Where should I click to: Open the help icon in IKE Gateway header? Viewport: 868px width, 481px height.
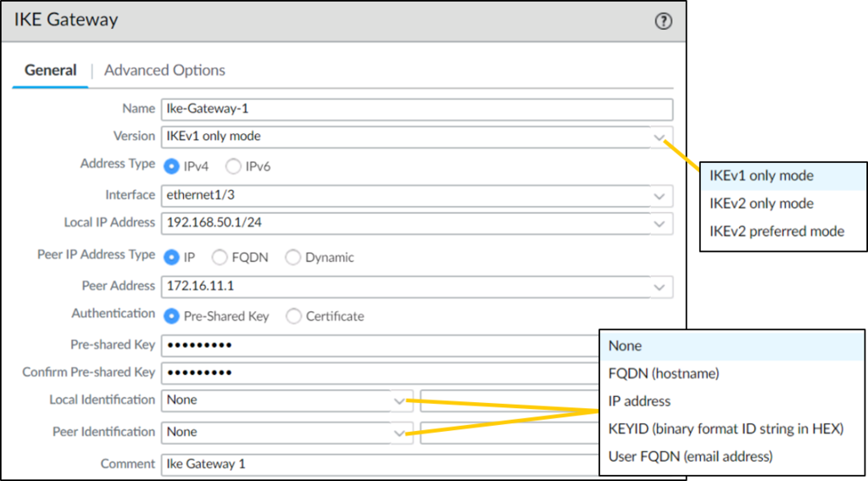pos(663,21)
